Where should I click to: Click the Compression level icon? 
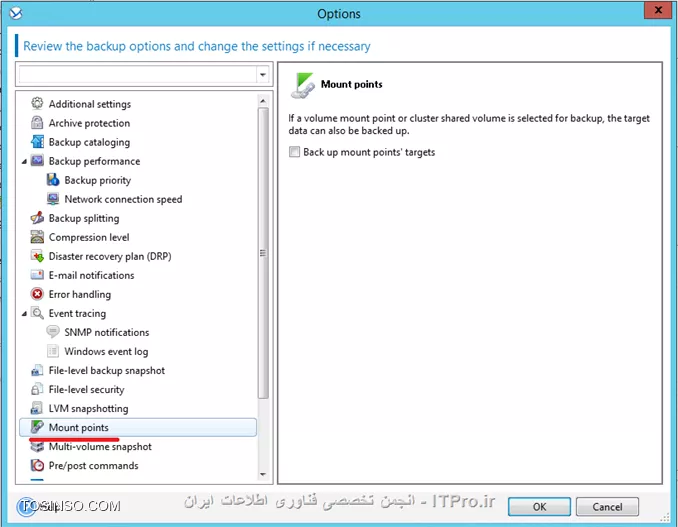click(x=37, y=236)
